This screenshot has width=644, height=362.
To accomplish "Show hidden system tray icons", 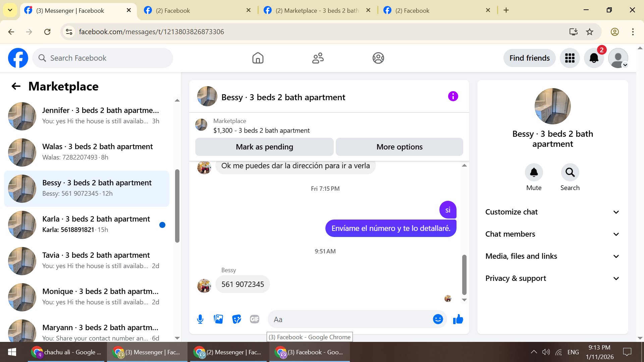I will click(x=534, y=352).
